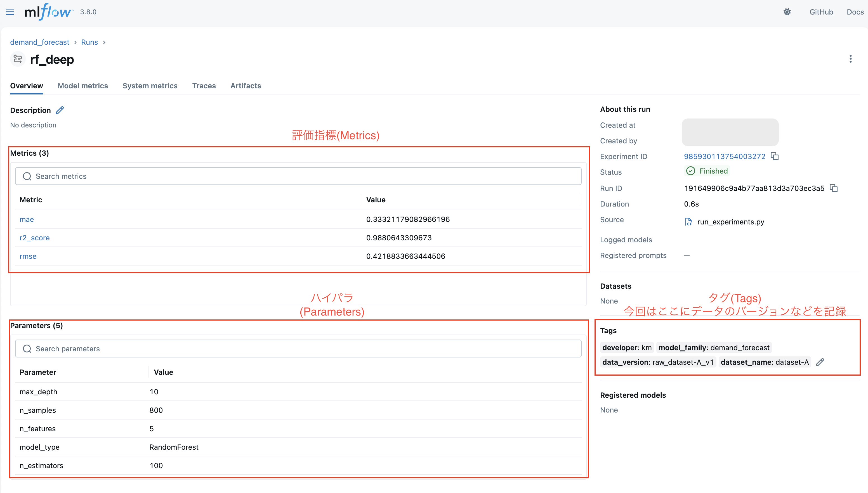Copy the Run ID to clipboard
This screenshot has width=868, height=493.
pos(833,188)
